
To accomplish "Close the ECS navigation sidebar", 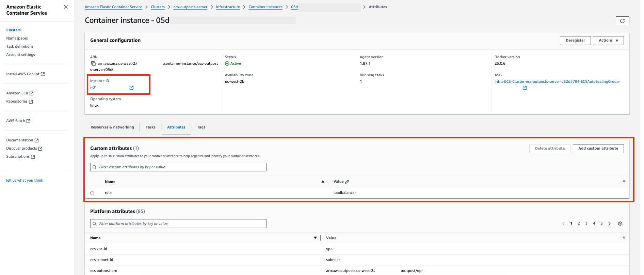I will tap(66, 7).
